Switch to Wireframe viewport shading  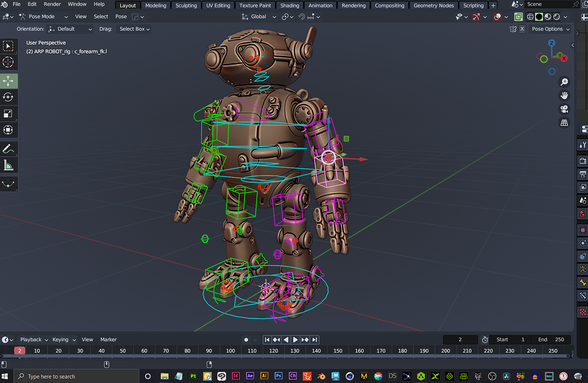tap(530, 17)
